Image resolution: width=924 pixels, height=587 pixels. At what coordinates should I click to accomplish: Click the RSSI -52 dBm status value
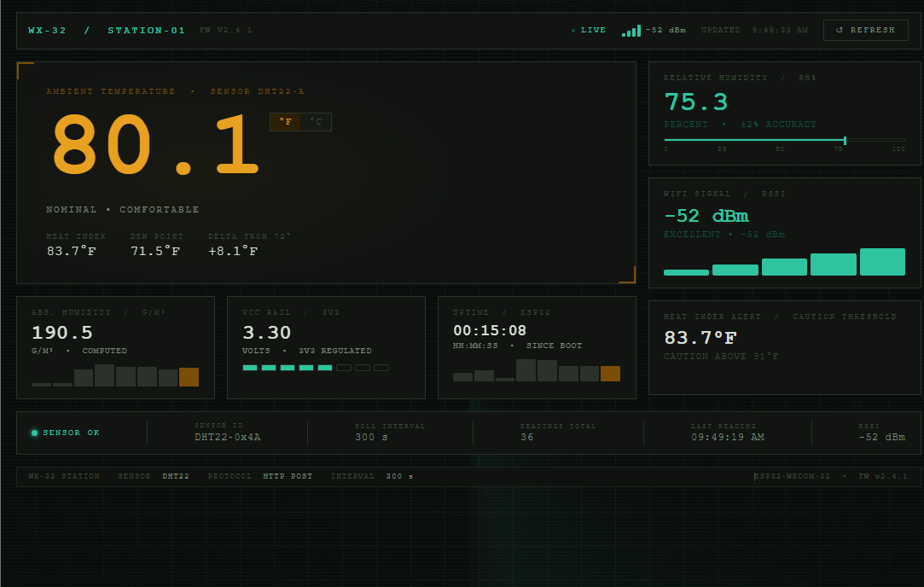point(881,438)
